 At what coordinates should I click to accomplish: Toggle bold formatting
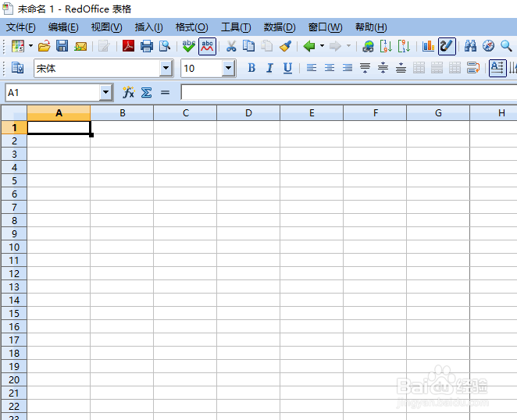point(251,68)
